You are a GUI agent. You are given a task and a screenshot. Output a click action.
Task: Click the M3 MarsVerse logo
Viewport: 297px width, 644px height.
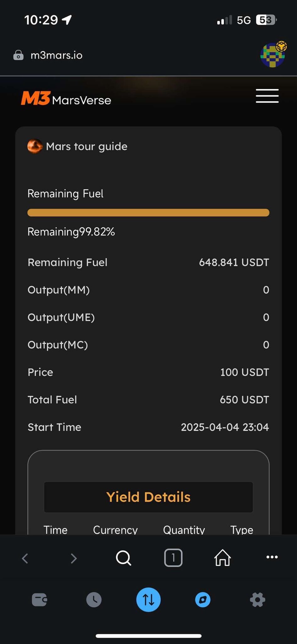tap(66, 99)
